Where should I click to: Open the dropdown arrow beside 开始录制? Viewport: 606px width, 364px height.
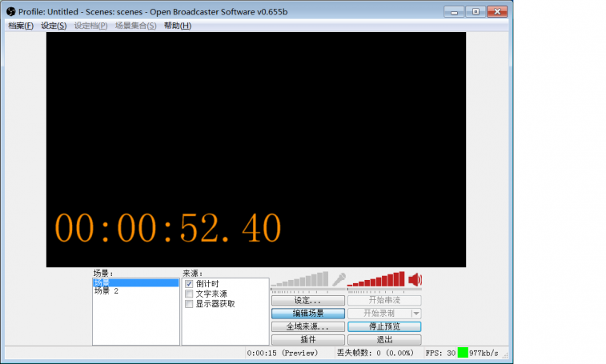click(415, 314)
